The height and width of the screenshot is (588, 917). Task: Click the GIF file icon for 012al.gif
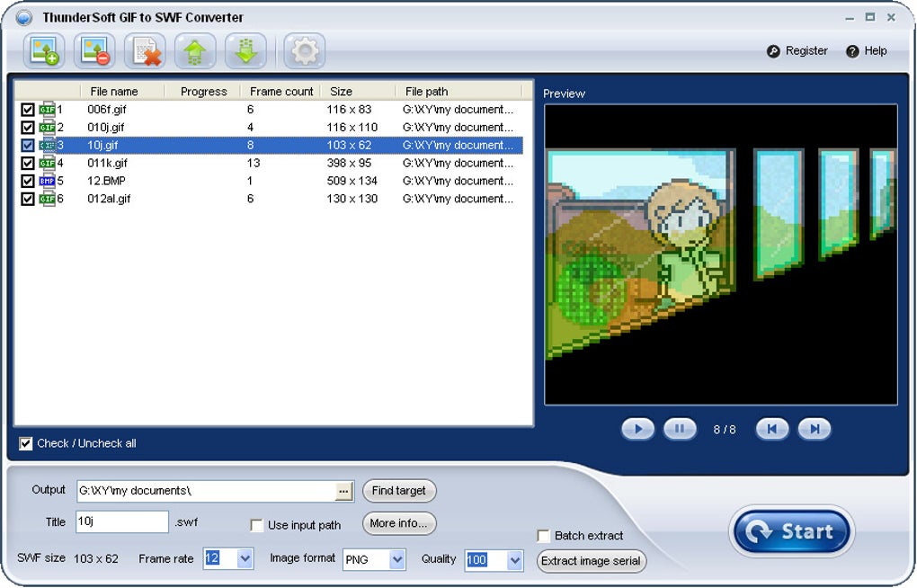(x=47, y=199)
